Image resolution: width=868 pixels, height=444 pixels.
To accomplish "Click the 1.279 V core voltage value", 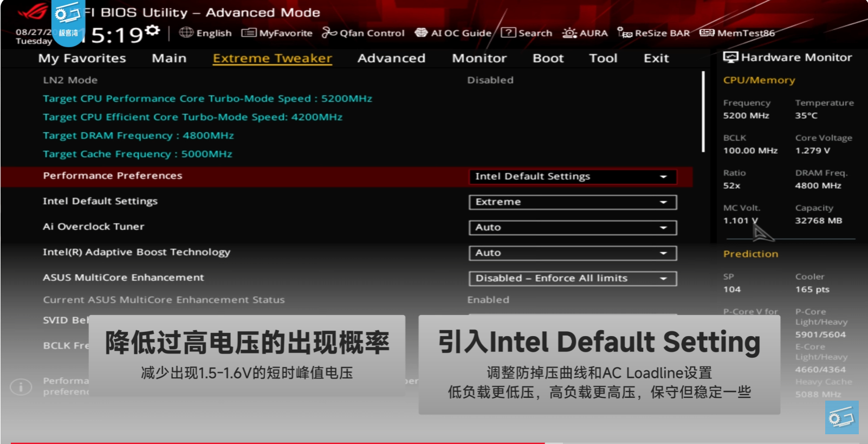I will click(813, 151).
